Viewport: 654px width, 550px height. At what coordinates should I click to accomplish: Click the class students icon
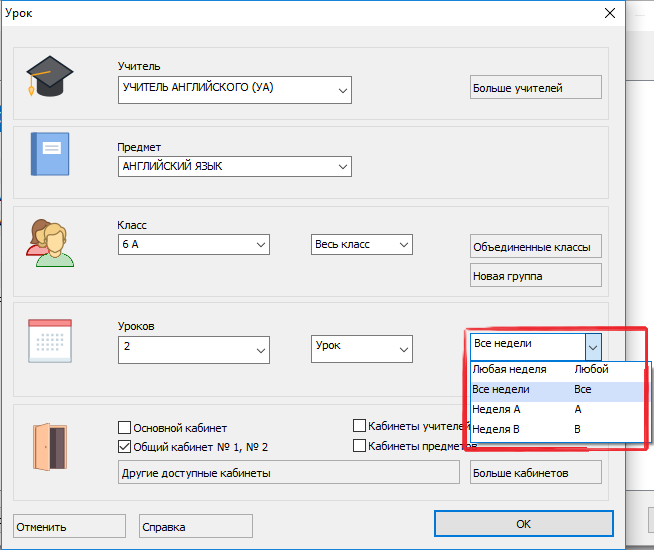(x=49, y=241)
